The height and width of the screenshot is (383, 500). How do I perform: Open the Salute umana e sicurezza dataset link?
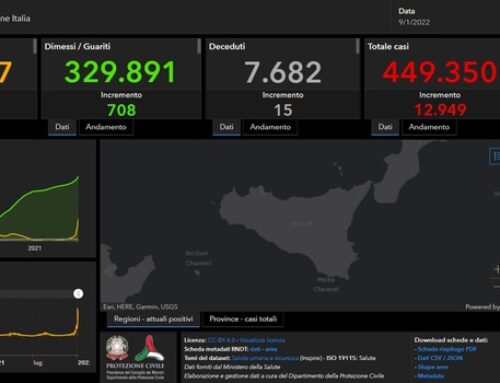pyautogui.click(x=265, y=358)
